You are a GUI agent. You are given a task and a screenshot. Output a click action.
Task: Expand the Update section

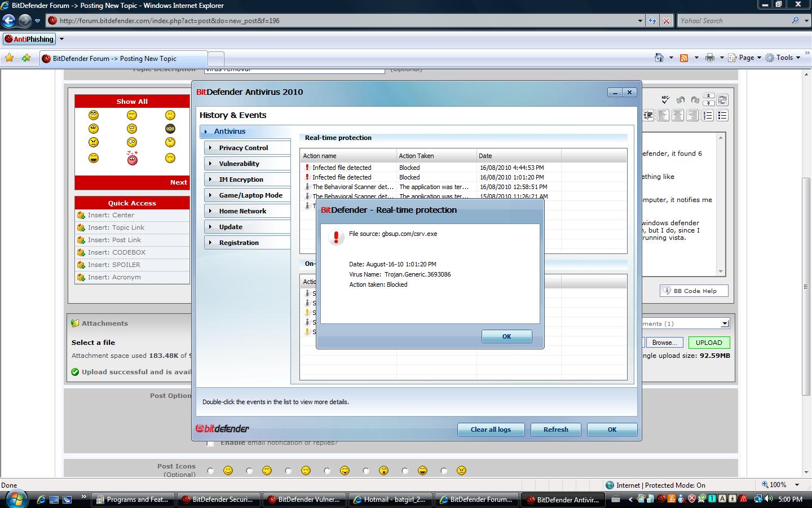click(x=248, y=227)
